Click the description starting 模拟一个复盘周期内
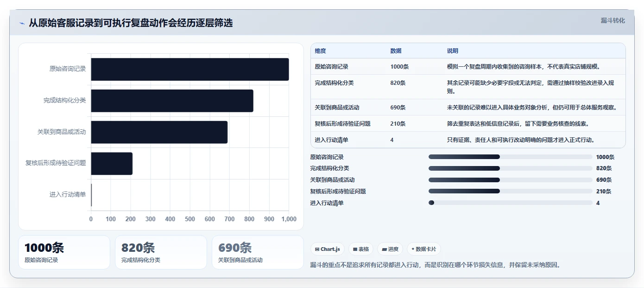644x288 pixels. (x=524, y=67)
